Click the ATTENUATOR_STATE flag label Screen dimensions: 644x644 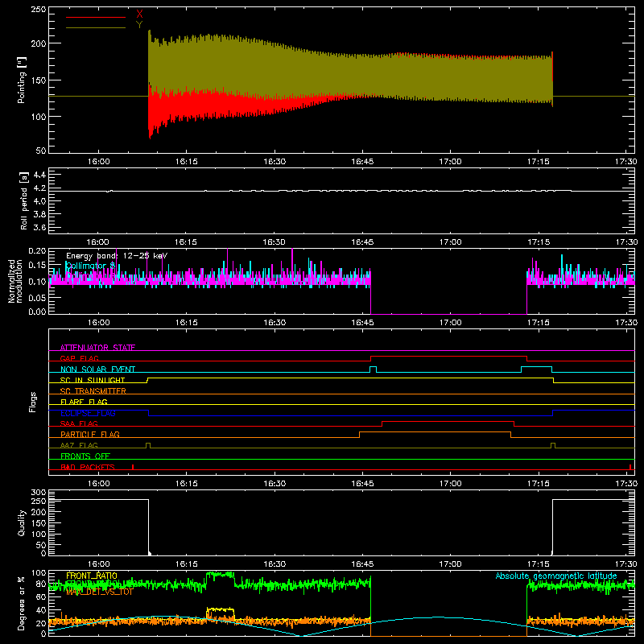pos(97,348)
